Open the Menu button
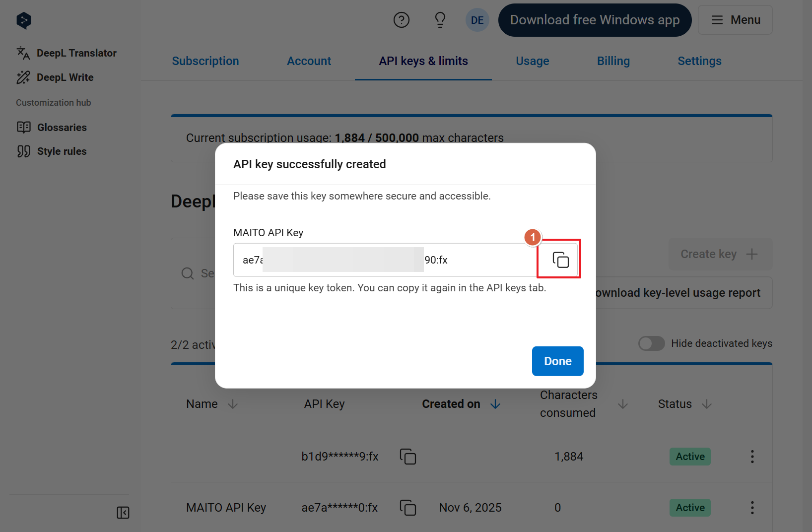Image resolution: width=812 pixels, height=532 pixels. point(735,20)
